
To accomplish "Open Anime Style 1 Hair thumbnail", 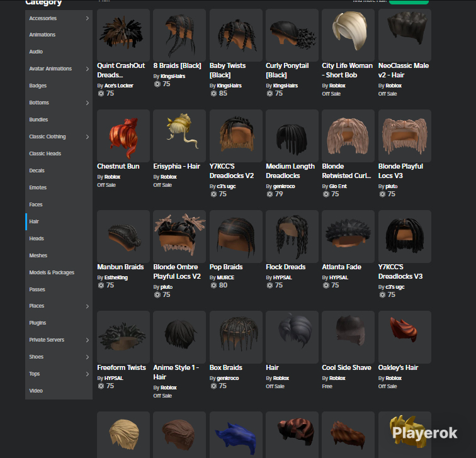I will click(179, 337).
